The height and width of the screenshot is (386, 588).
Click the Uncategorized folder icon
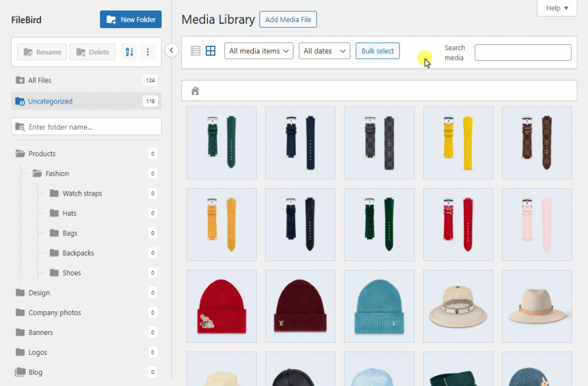tap(20, 101)
